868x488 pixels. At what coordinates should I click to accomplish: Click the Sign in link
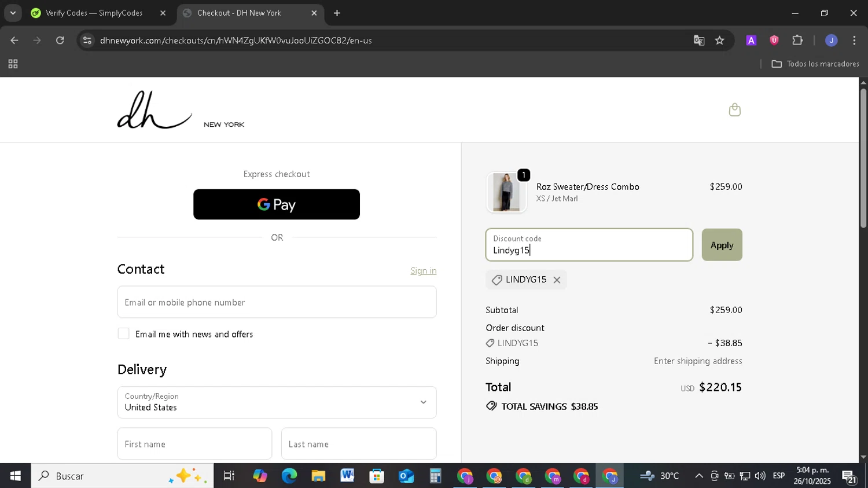click(x=424, y=271)
